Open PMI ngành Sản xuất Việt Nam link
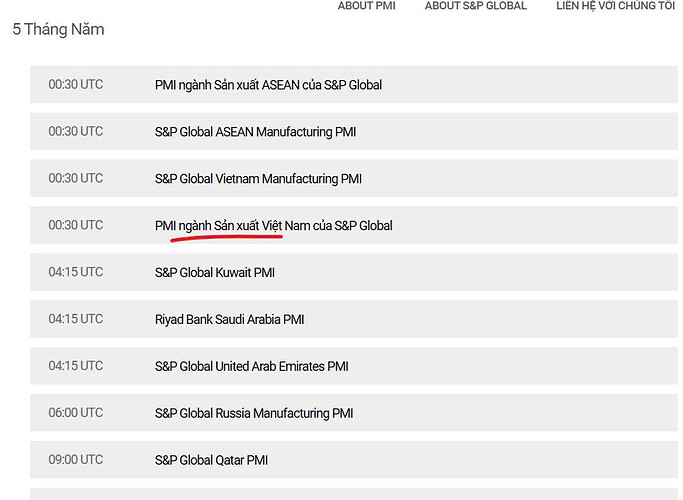This screenshot has height=500, width=683. [273, 226]
